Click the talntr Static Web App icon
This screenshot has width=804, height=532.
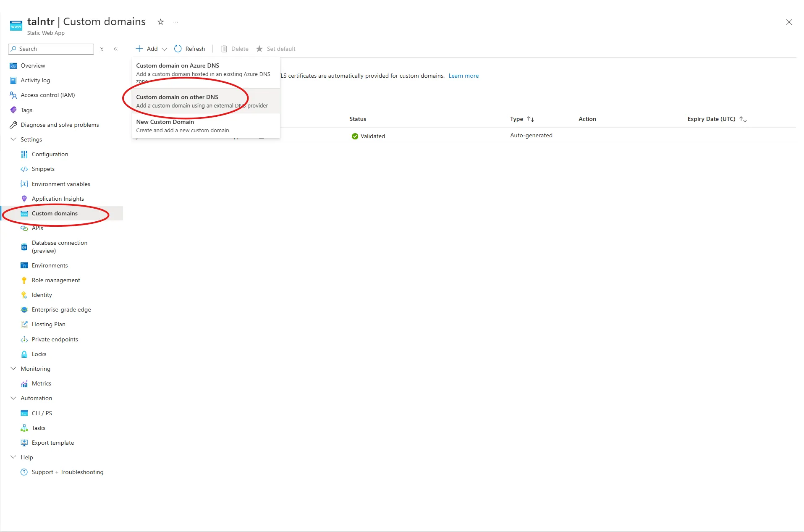(16, 26)
